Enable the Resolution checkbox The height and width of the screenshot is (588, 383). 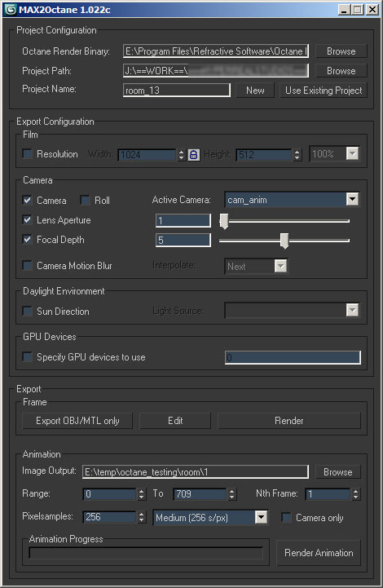[x=27, y=154]
